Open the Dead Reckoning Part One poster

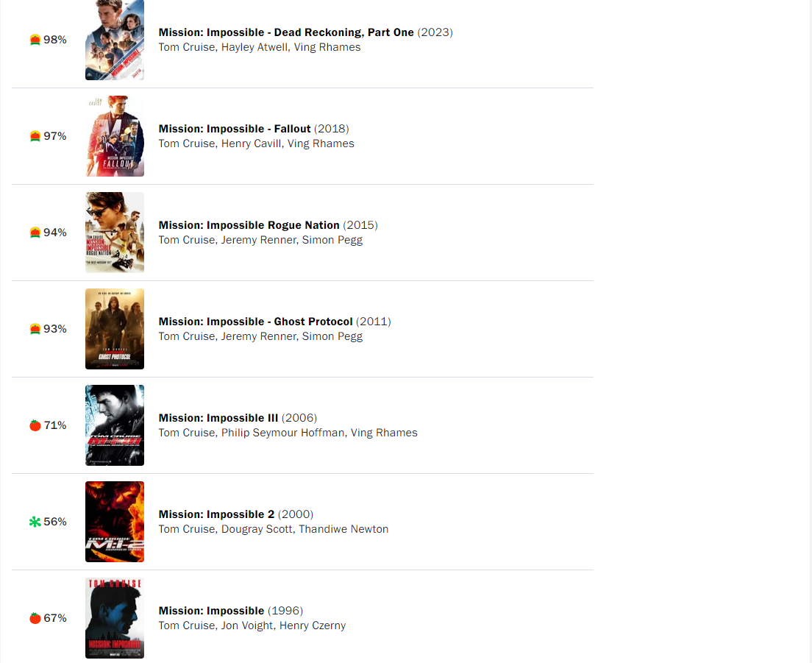coord(115,40)
